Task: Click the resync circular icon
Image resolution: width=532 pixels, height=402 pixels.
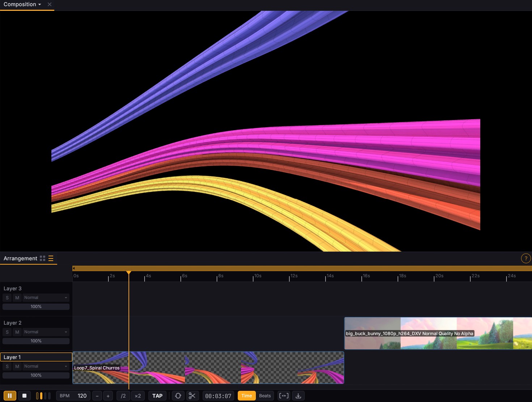Action: [x=178, y=396]
